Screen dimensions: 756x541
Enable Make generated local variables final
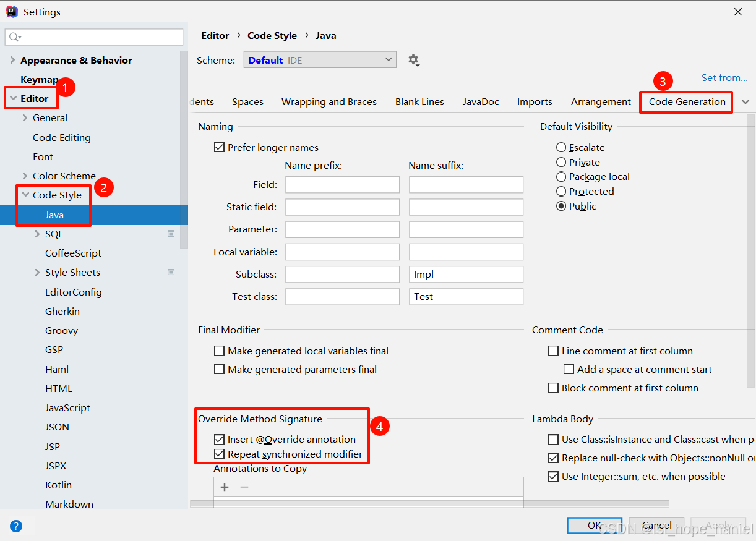[x=219, y=351]
